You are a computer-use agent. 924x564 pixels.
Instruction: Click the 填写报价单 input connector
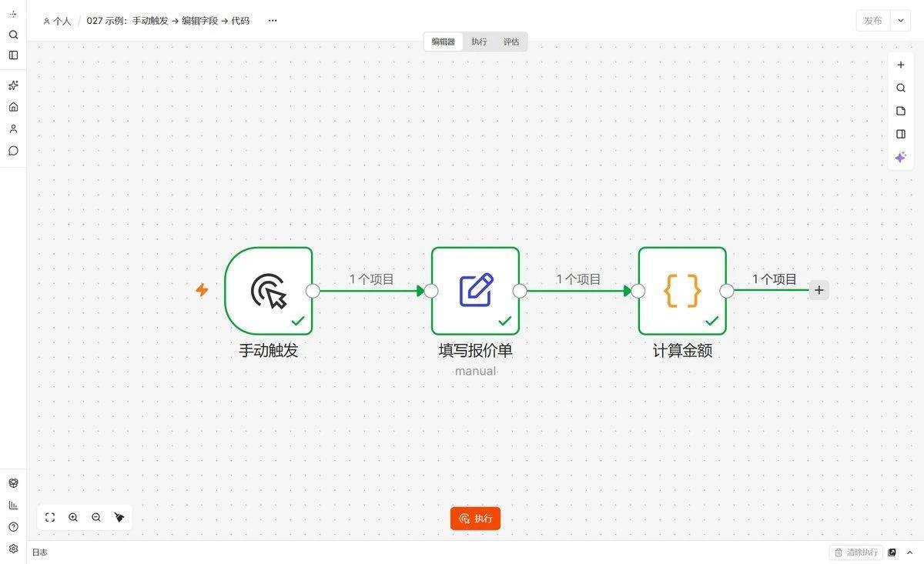pos(431,291)
